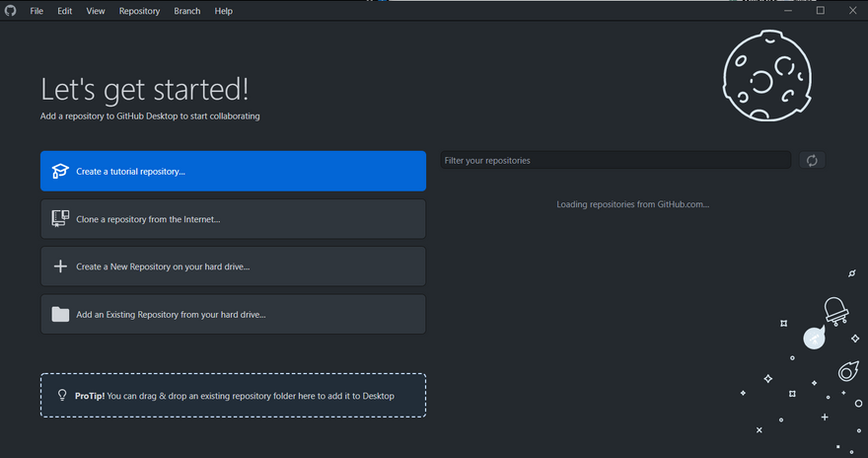Click the folder icon for existing repository
This screenshot has height=458, width=868.
60,315
